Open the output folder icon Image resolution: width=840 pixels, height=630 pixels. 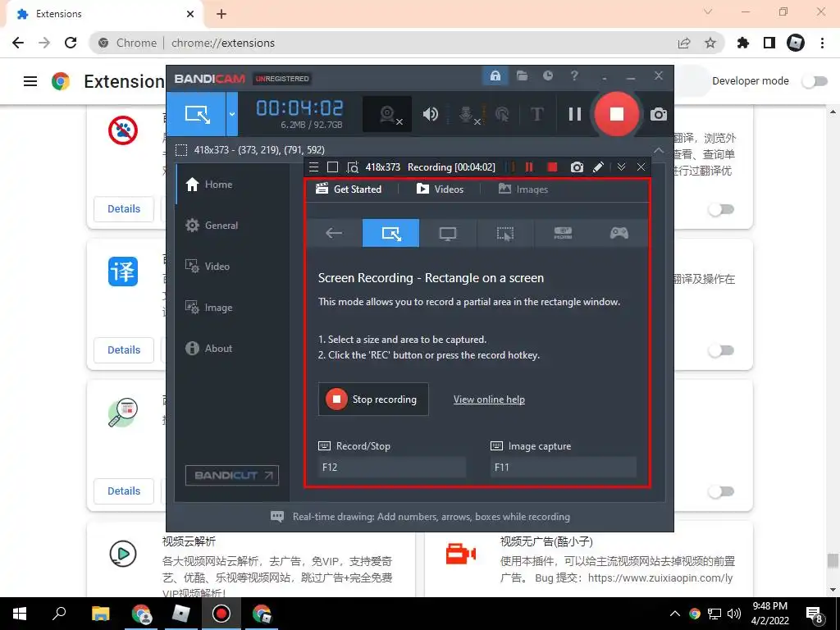pos(522,75)
